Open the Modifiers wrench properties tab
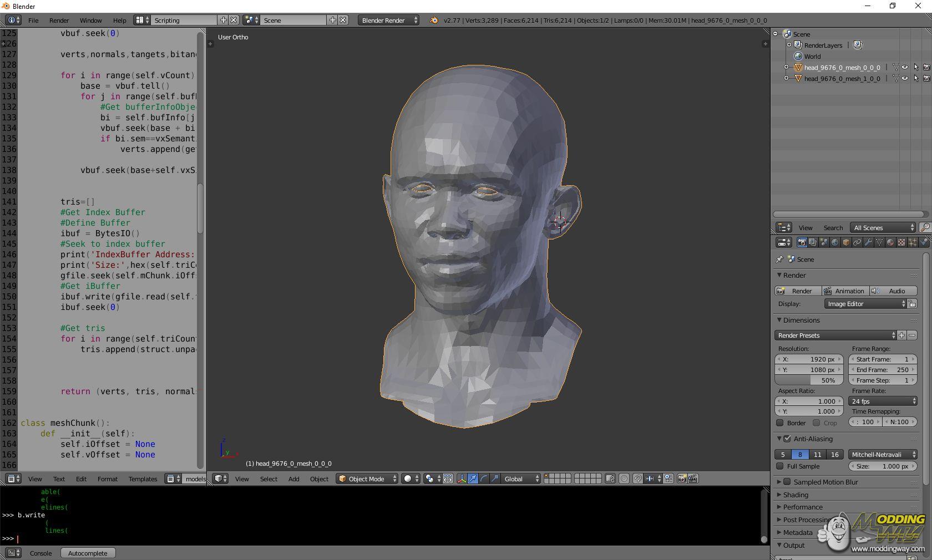This screenshot has width=932, height=560. [x=868, y=242]
